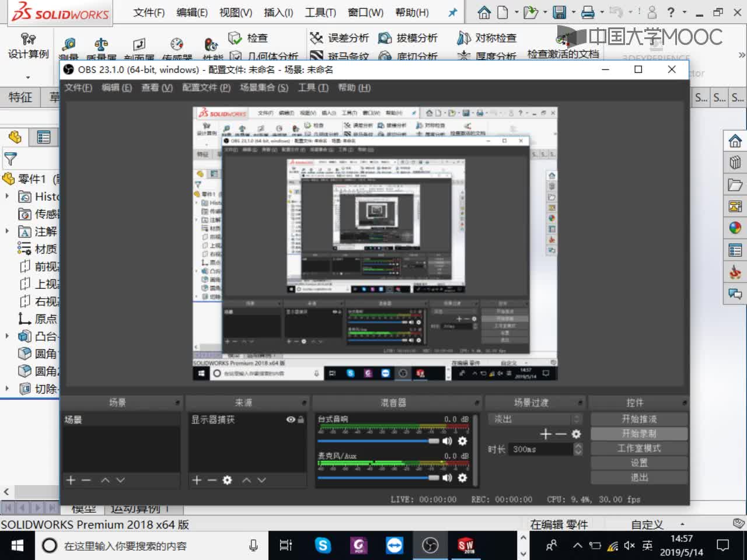Screen dimensions: 747x560
Task: Open the 淡出 transition dropdown in OBS
Action: coord(535,419)
